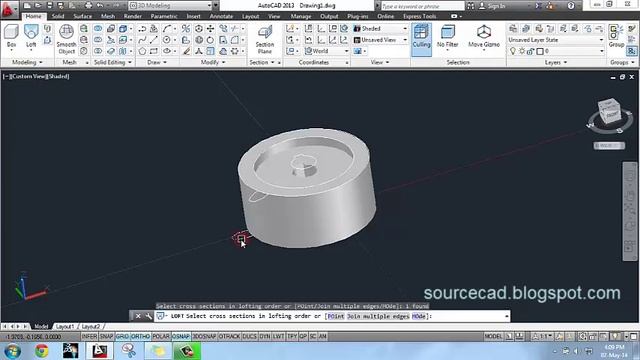Choose the Join multiple edges command option
The height and width of the screenshot is (360, 640).
click(378, 316)
